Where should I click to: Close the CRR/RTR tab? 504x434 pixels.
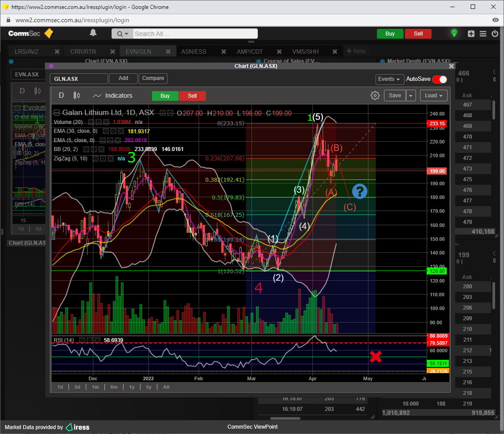click(x=112, y=52)
